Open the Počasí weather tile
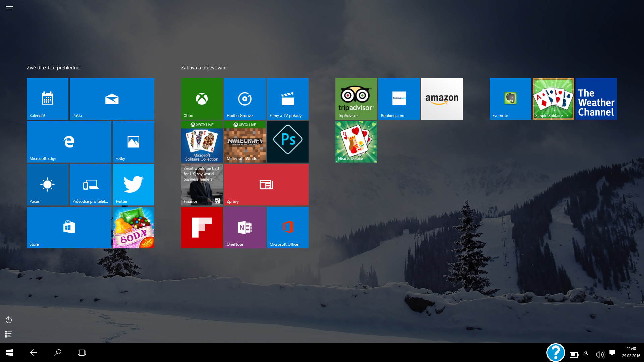Screen dimensions: 644x362 click(48, 184)
